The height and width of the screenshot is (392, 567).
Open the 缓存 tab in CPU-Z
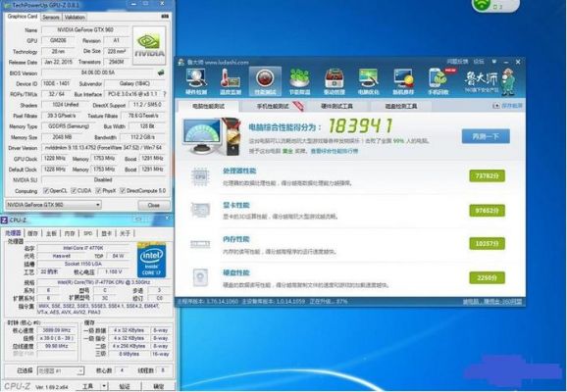tap(32, 233)
